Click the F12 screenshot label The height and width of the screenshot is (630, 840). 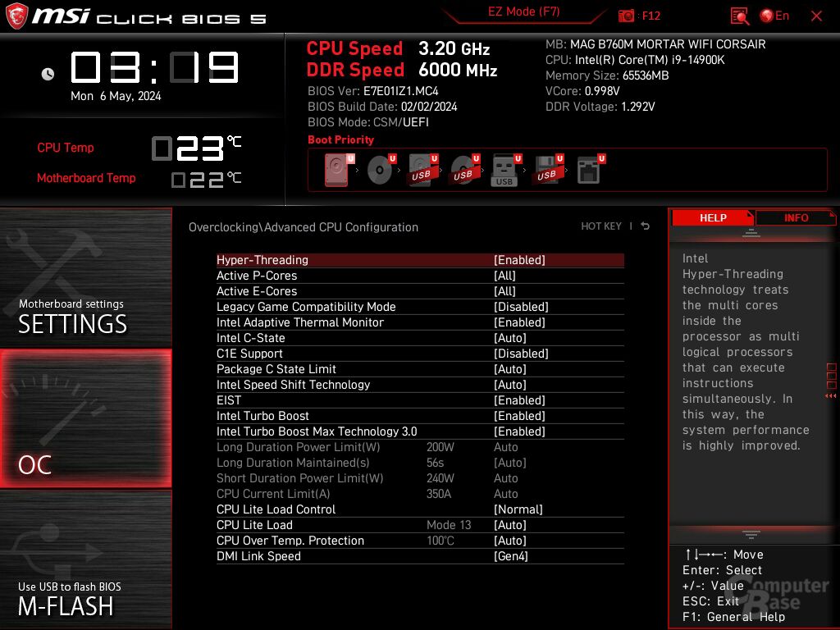point(651,16)
